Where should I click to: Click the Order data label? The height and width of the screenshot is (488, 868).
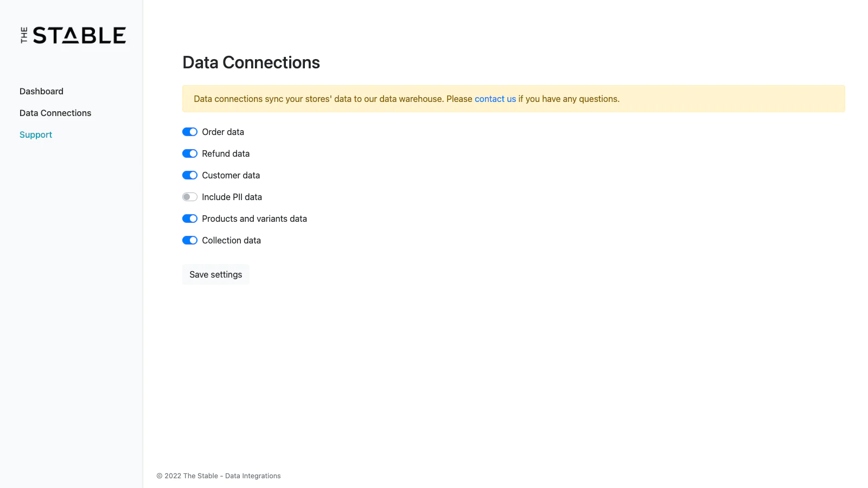click(223, 132)
